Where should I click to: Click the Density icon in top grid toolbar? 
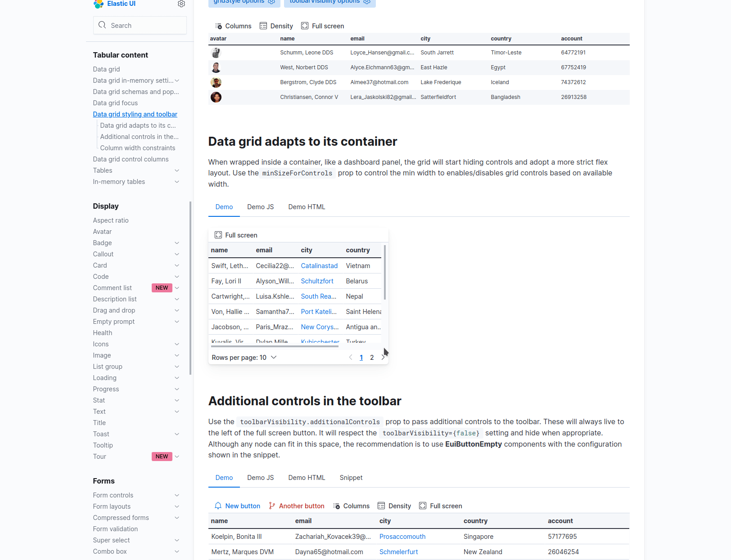point(263,26)
